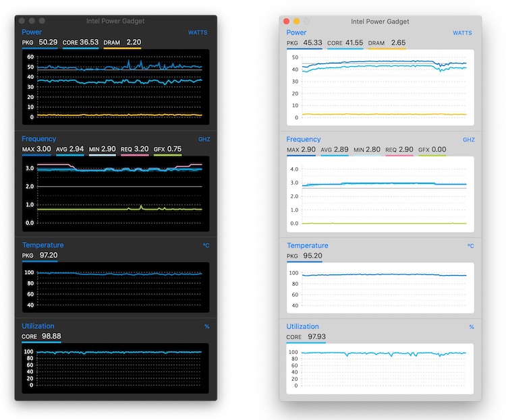Image resolution: width=506 pixels, height=420 pixels.
Task: Click the light window's utilization graph
Action: click(x=380, y=369)
